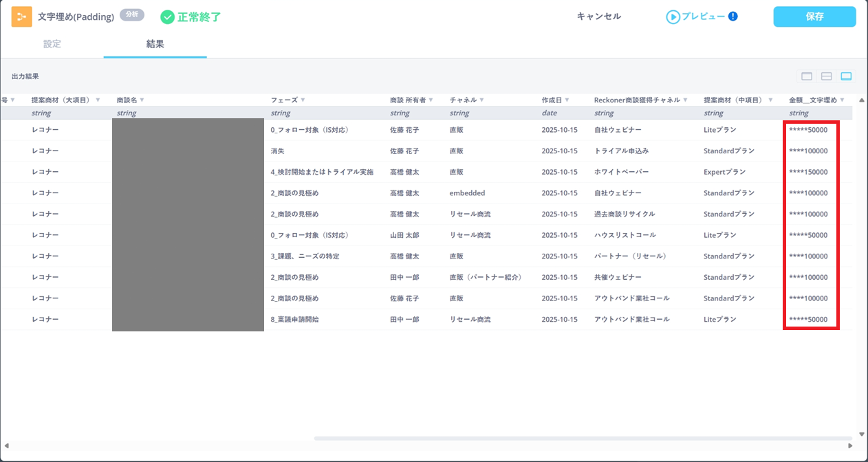Click the preview play icon

point(673,16)
